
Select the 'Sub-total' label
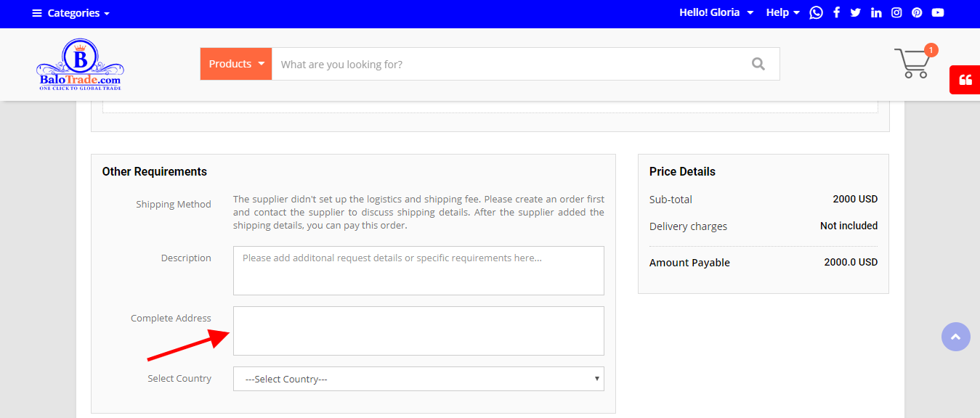tap(671, 200)
